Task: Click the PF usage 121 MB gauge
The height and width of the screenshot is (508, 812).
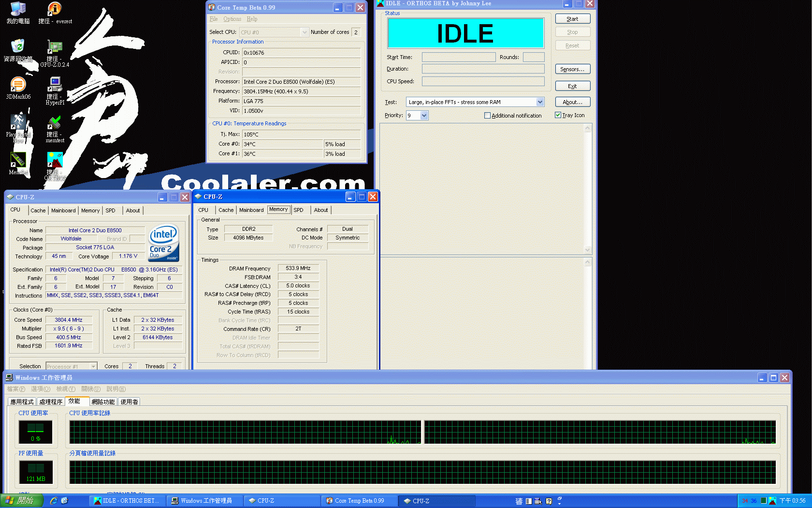Action: [36, 472]
